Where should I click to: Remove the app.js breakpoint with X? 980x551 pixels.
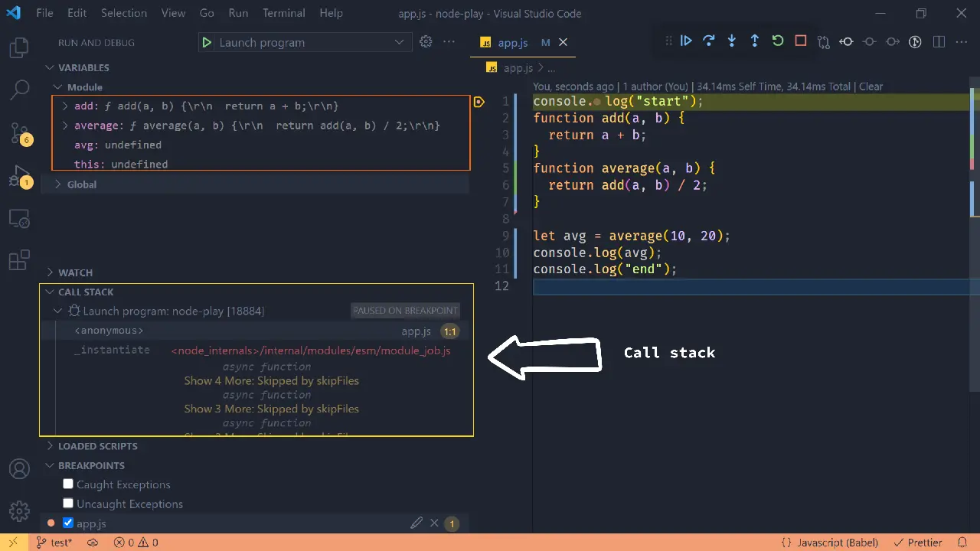coord(434,523)
